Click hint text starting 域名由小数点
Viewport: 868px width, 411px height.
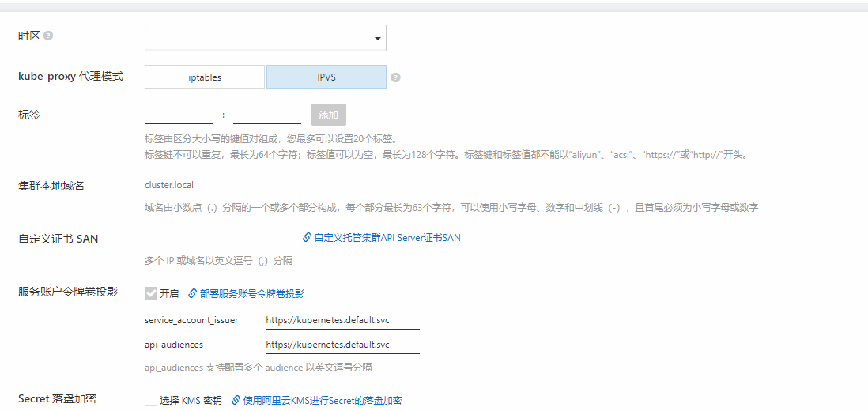coord(451,208)
